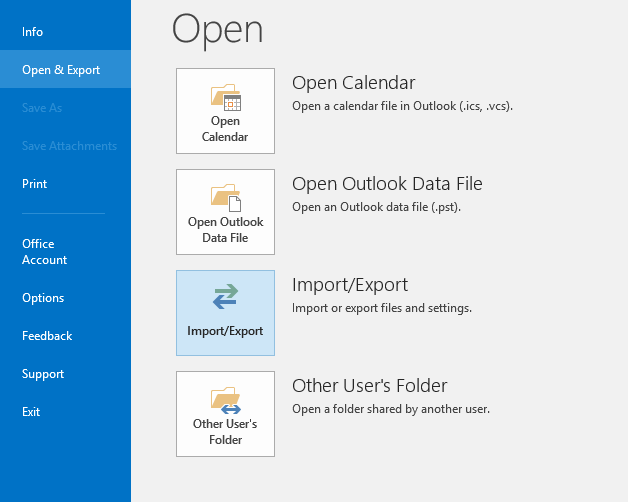Select Open & Export in sidebar
The width and height of the screenshot is (628, 502).
(61, 70)
